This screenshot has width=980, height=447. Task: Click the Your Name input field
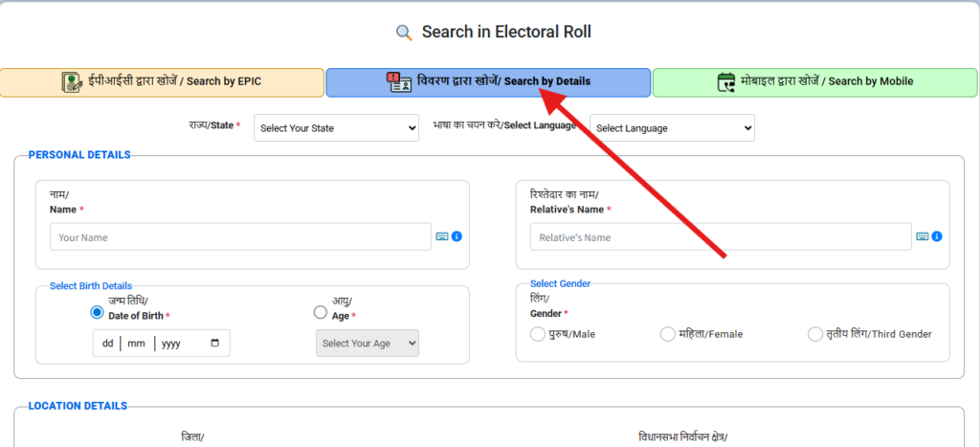click(x=240, y=237)
